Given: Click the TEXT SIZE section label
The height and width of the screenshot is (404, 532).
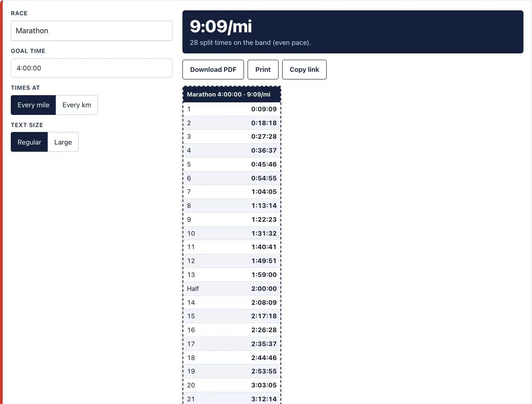Looking at the screenshot, I should (x=27, y=125).
